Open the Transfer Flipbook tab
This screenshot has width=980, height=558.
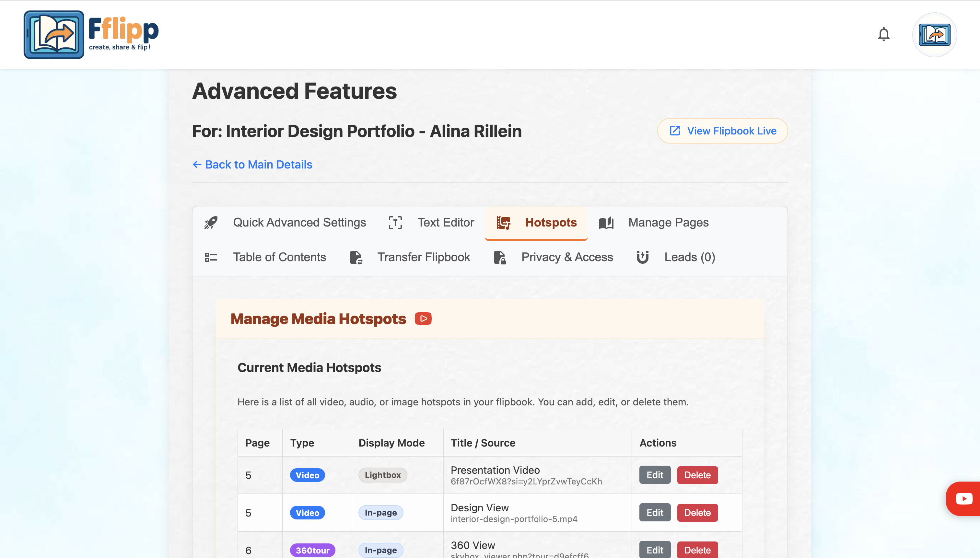(x=423, y=257)
